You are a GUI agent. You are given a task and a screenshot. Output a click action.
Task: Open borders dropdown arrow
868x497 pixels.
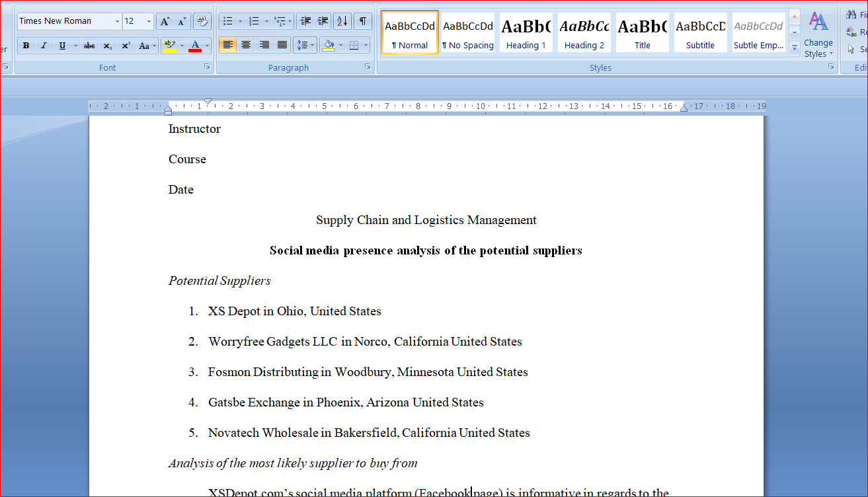tap(366, 45)
